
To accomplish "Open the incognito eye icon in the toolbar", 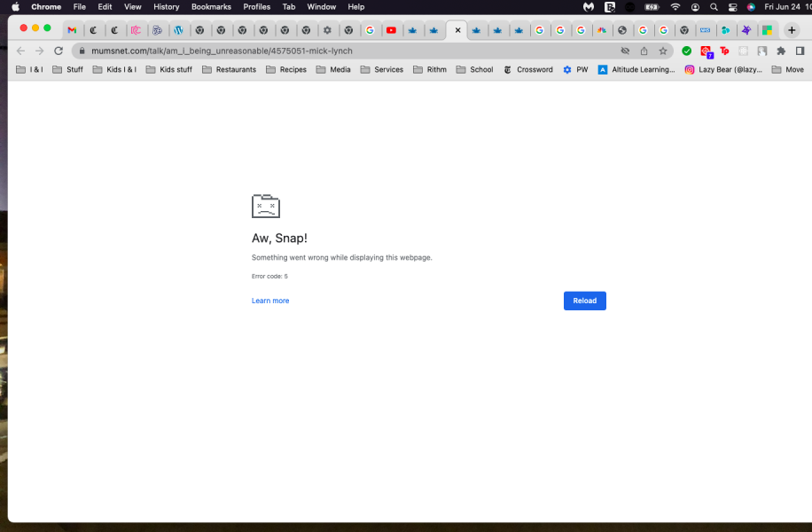I will (x=627, y=51).
